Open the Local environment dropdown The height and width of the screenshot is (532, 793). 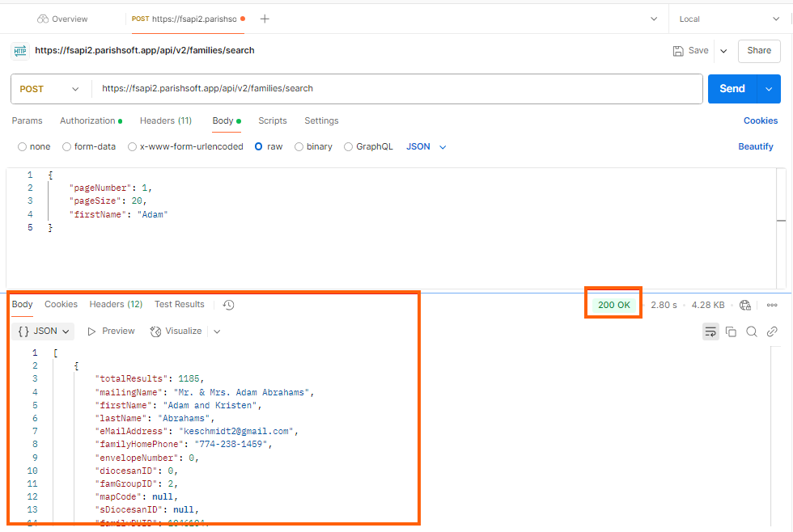pos(729,19)
